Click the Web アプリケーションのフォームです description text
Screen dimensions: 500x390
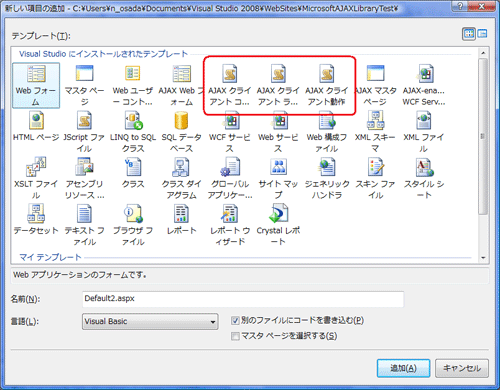coord(80,275)
